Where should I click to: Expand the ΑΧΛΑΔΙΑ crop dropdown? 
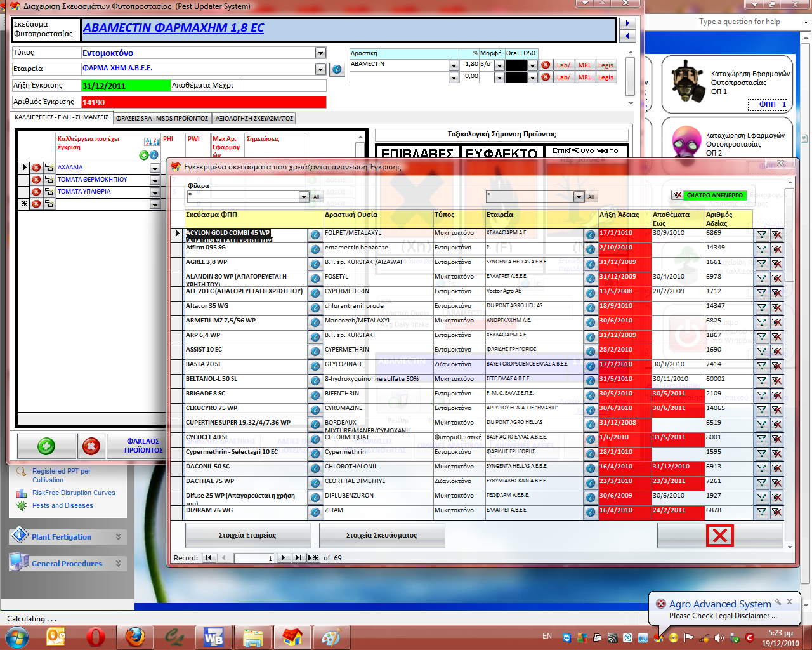(155, 168)
